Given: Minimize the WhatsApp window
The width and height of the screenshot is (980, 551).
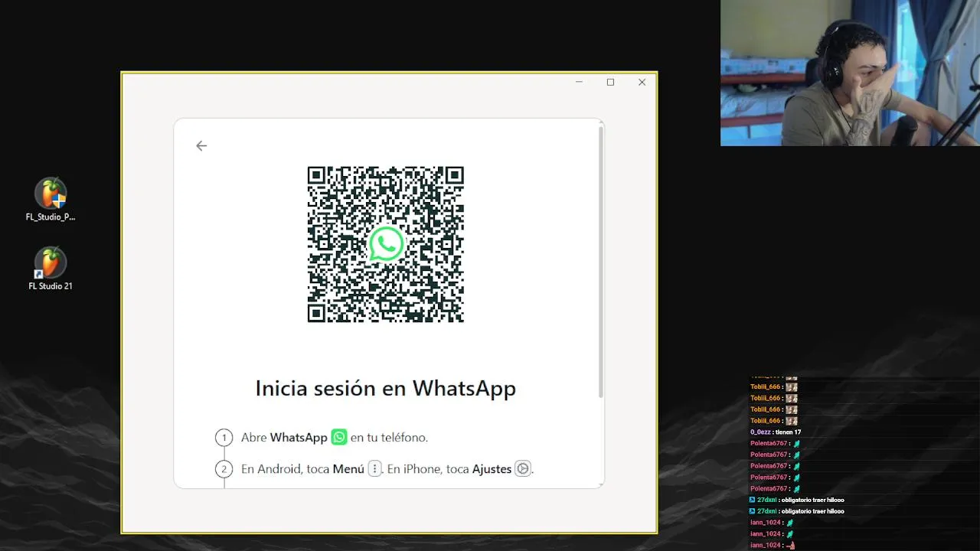Looking at the screenshot, I should pos(579,82).
